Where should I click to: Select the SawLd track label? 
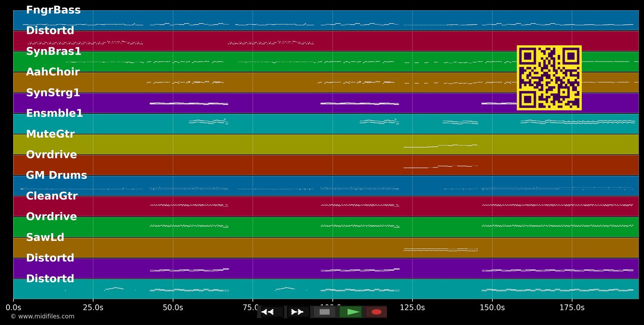pos(45,237)
